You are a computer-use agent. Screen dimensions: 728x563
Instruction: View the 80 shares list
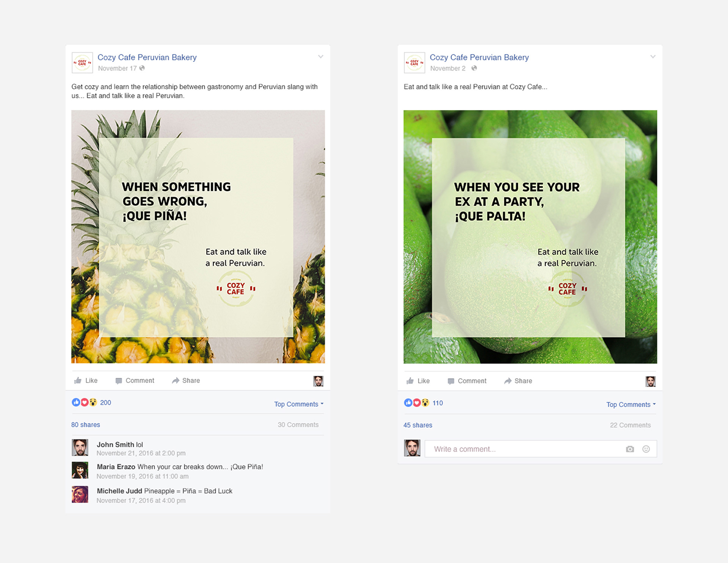coord(86,425)
